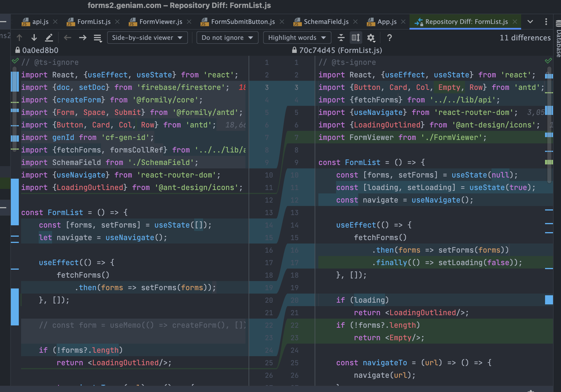Image resolution: width=561 pixels, height=392 pixels.
Task: Go to the next difference arrow
Action: (34, 38)
